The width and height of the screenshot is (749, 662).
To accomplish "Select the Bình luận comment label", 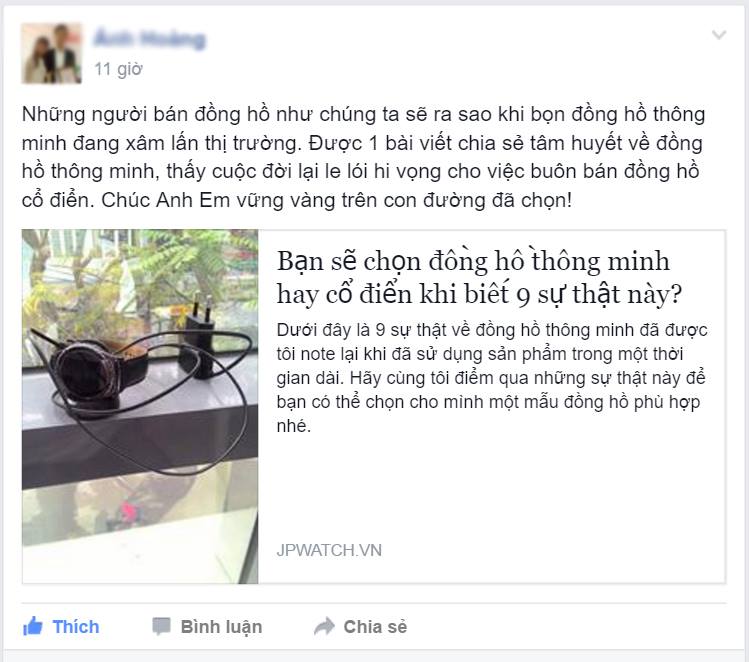I will [x=221, y=627].
